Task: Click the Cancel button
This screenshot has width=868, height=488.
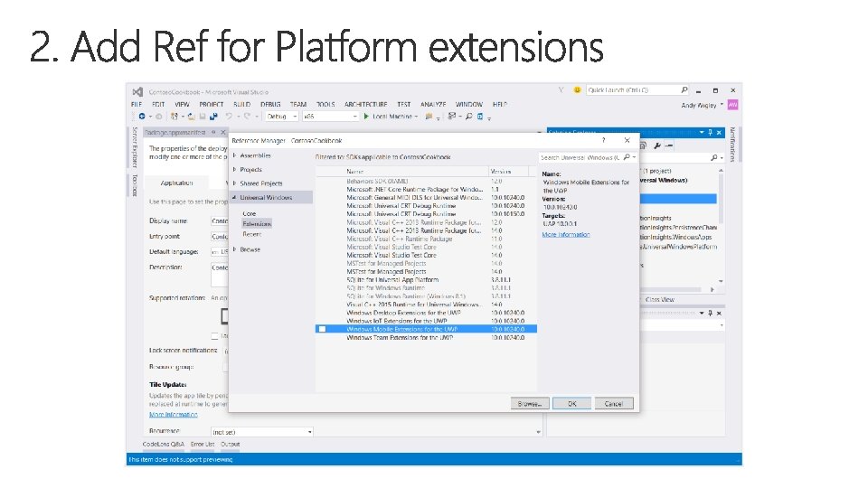Action: [614, 403]
